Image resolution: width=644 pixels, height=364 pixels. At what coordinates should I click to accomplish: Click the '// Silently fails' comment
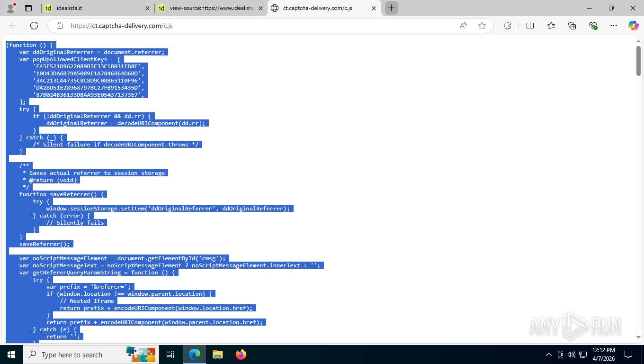point(75,223)
